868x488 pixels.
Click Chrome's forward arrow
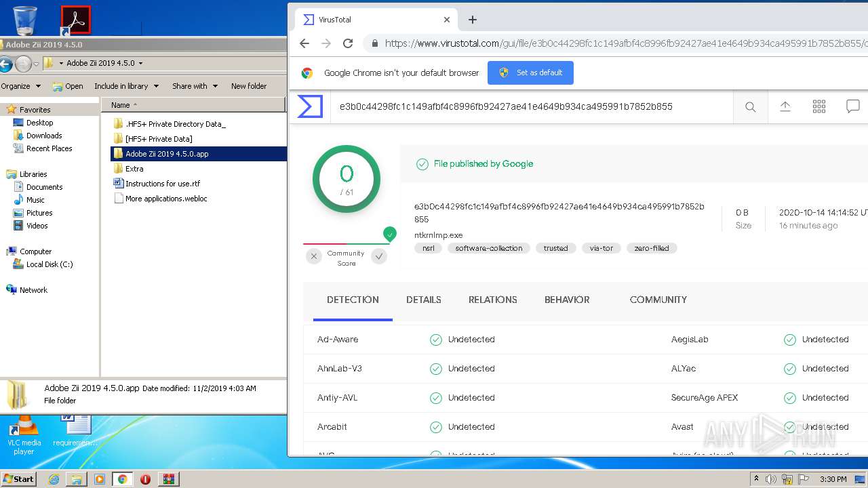coord(326,43)
